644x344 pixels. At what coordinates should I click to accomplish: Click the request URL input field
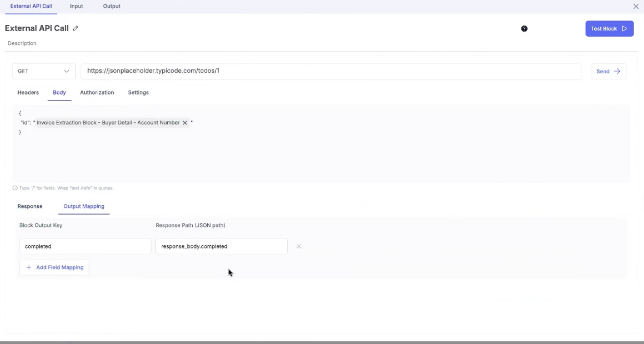point(331,71)
